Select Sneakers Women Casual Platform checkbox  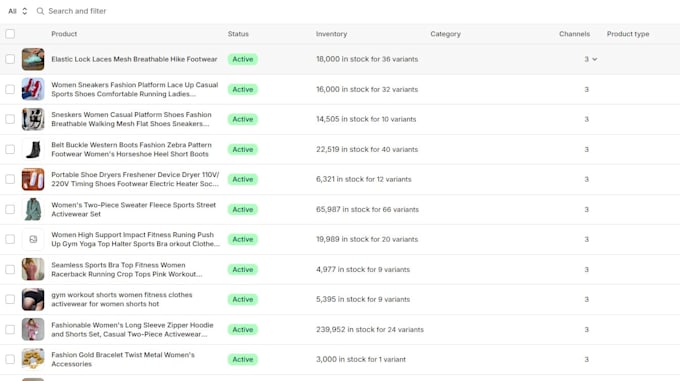coord(10,119)
